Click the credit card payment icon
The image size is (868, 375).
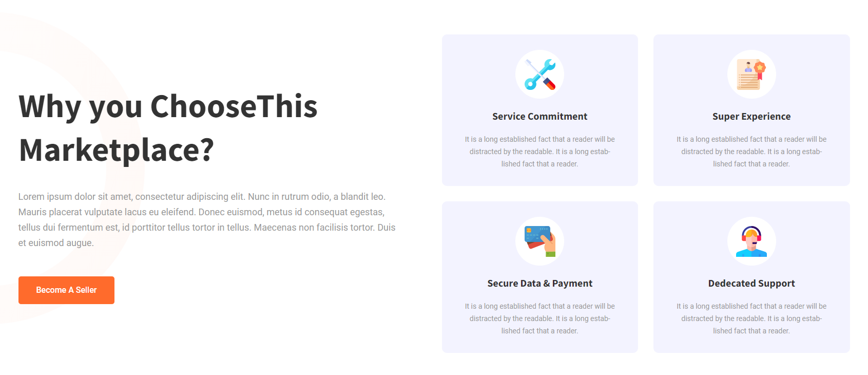(539, 241)
